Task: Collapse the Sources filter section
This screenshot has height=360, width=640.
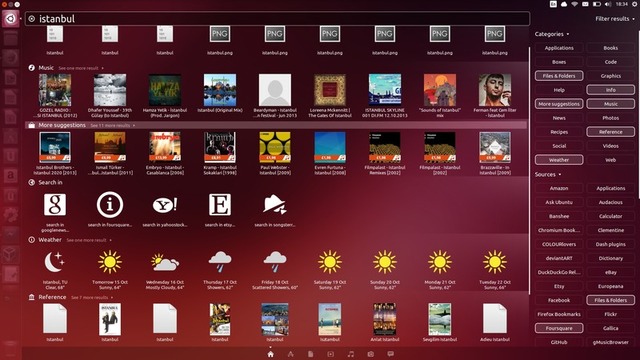Action: (x=547, y=174)
